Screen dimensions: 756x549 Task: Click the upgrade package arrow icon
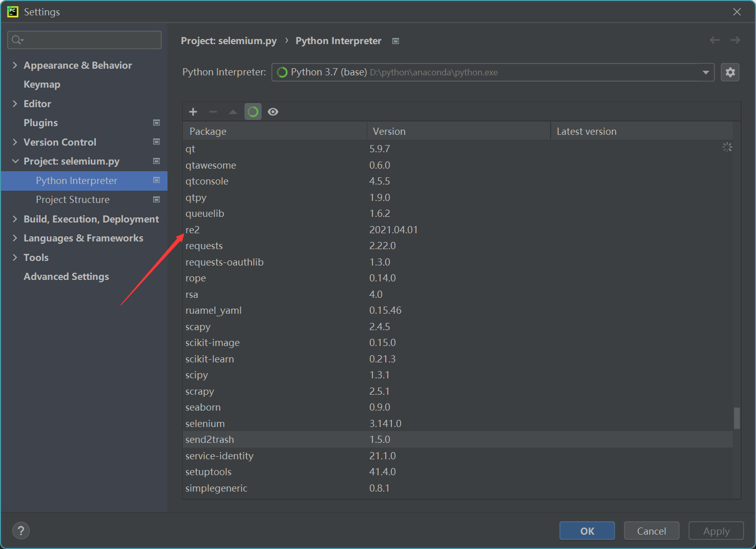233,112
